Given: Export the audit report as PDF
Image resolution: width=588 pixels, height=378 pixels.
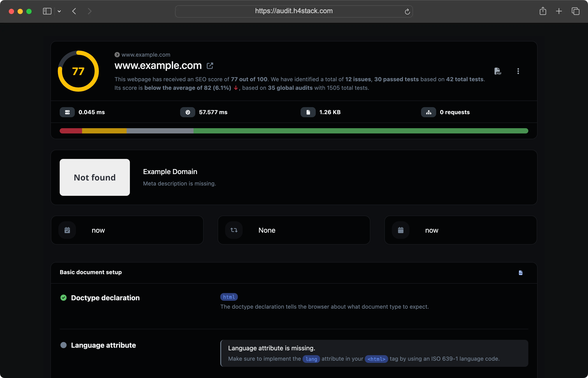Looking at the screenshot, I should (498, 71).
